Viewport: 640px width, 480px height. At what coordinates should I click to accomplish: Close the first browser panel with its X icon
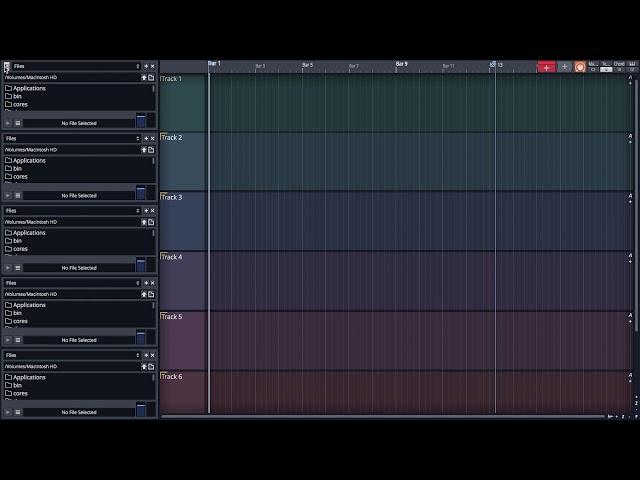click(153, 66)
